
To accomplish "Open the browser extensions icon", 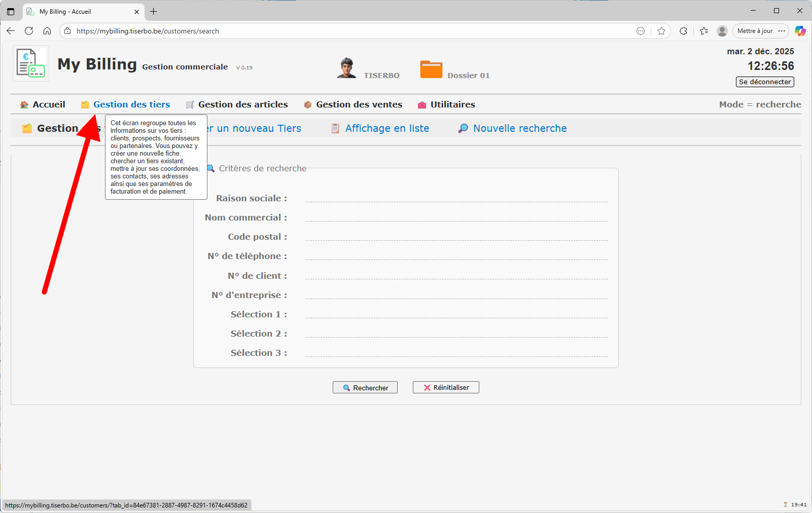I will [x=683, y=31].
